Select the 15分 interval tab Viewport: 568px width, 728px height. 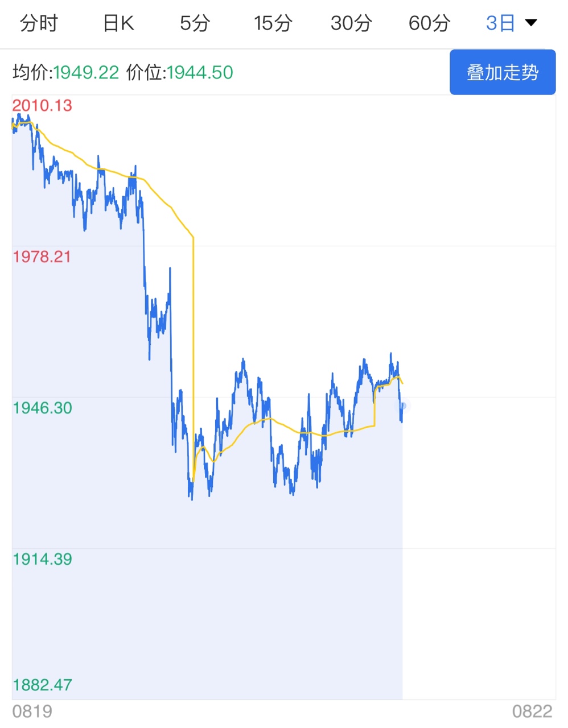pyautogui.click(x=273, y=23)
